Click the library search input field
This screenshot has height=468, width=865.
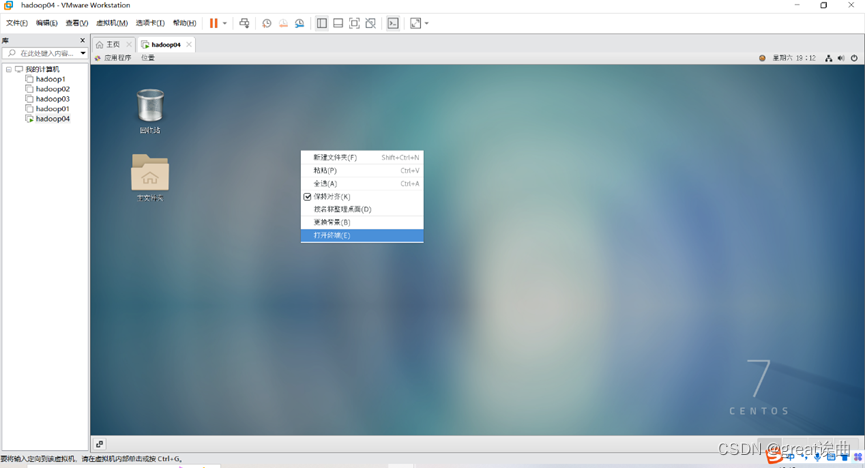point(46,53)
